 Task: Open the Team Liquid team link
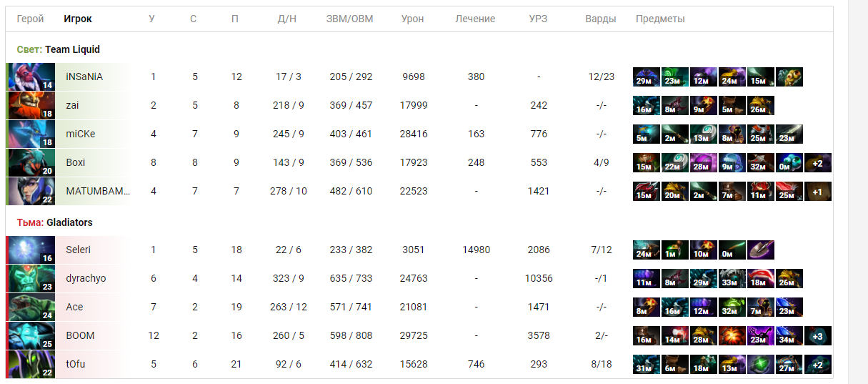point(72,49)
